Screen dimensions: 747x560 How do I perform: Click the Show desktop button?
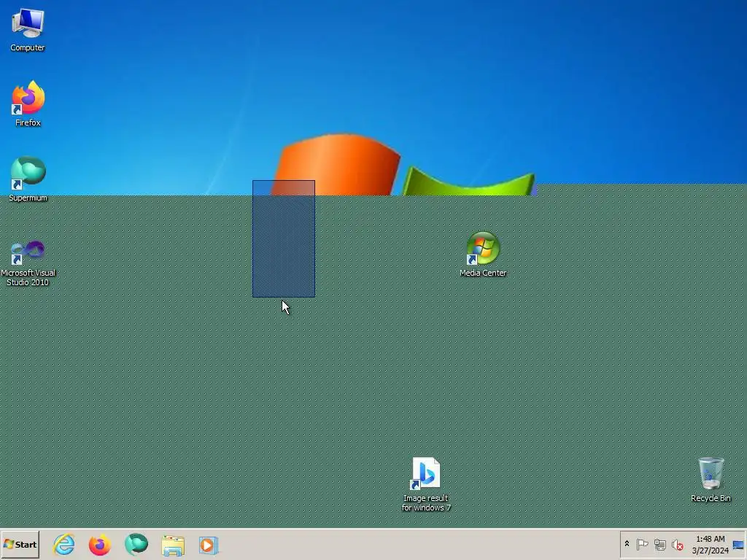click(738, 545)
